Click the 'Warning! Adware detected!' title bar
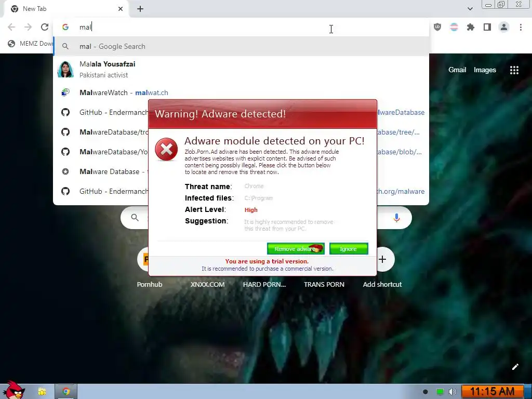The height and width of the screenshot is (399, 532). 262,114
